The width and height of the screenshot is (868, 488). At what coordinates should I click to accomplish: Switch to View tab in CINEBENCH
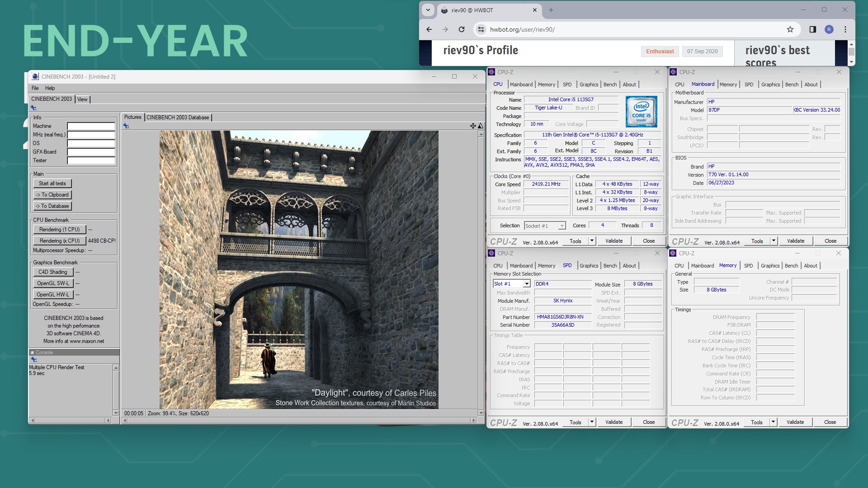(x=82, y=99)
